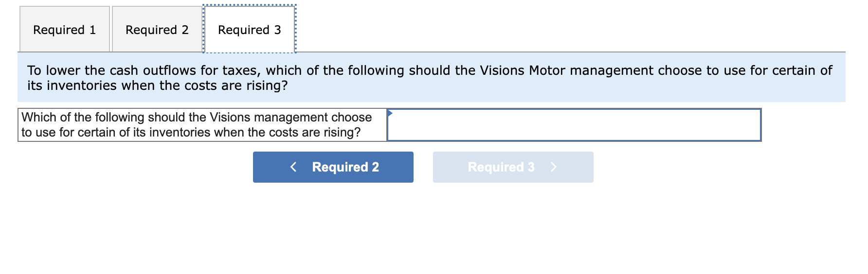
Task: Click the white 'Required 2' label on blue button
Action: [x=345, y=167]
